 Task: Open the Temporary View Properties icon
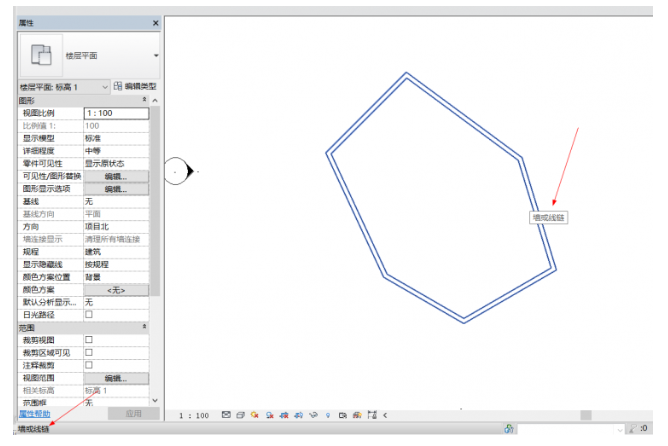(343, 415)
